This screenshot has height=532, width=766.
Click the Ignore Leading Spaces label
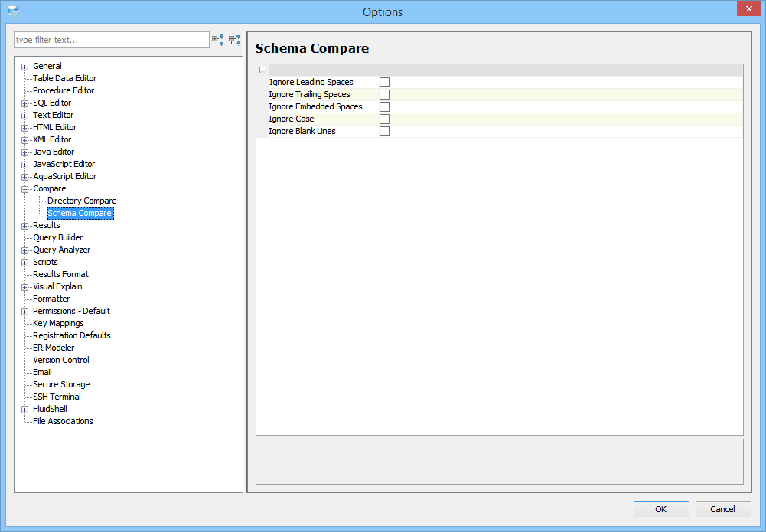pos(311,82)
